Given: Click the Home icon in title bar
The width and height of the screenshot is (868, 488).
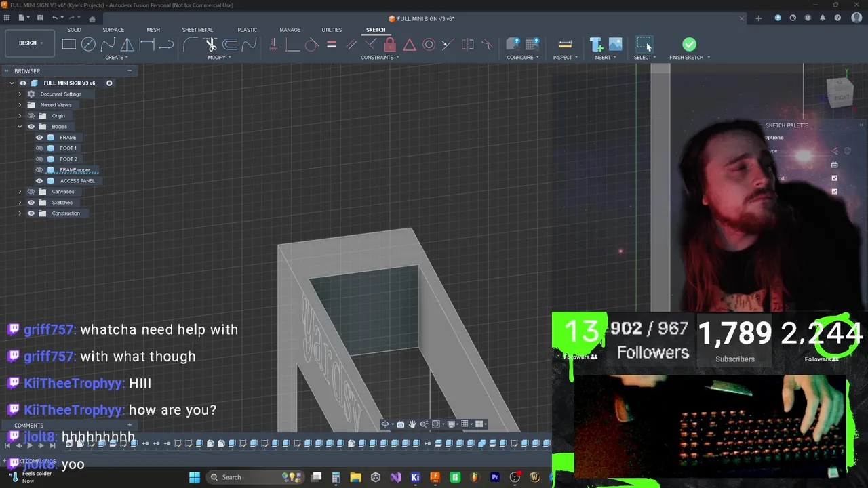Looking at the screenshot, I should click(x=92, y=18).
